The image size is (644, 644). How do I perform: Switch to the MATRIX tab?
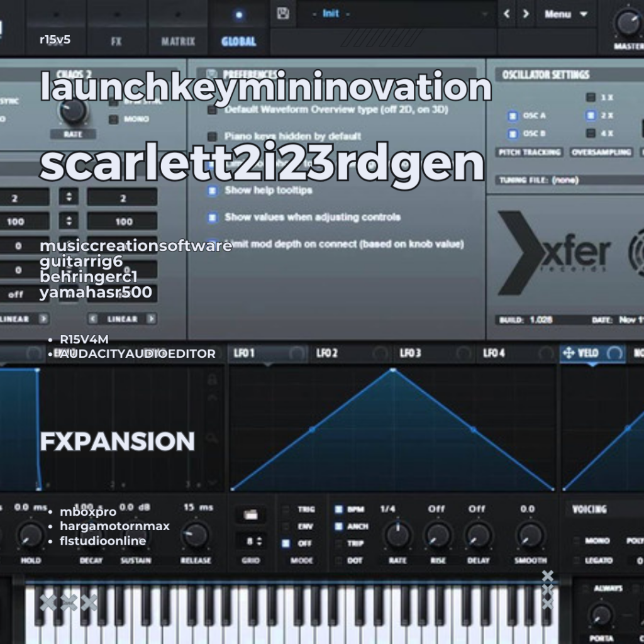click(178, 41)
